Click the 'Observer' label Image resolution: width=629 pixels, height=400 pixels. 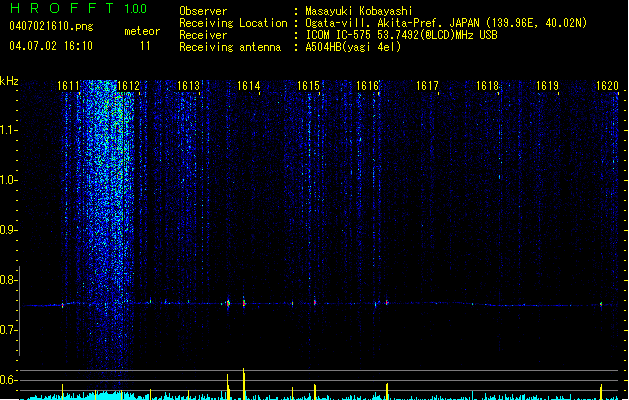[x=203, y=11]
